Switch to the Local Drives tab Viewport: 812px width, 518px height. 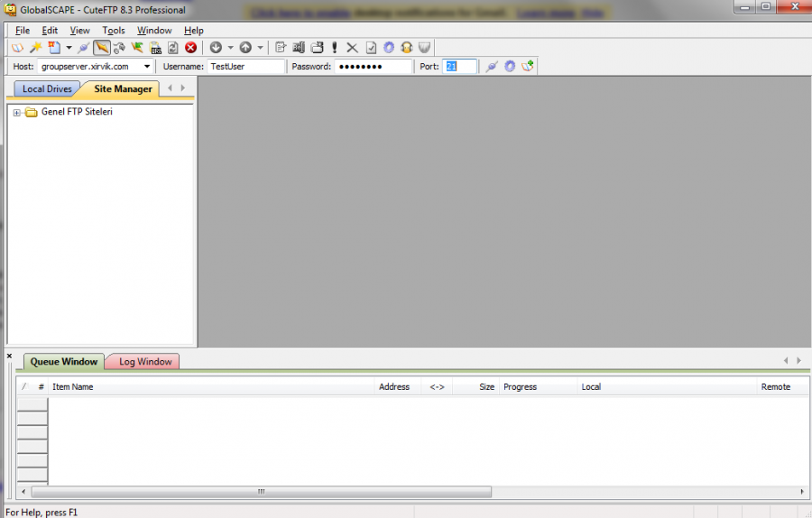click(47, 89)
